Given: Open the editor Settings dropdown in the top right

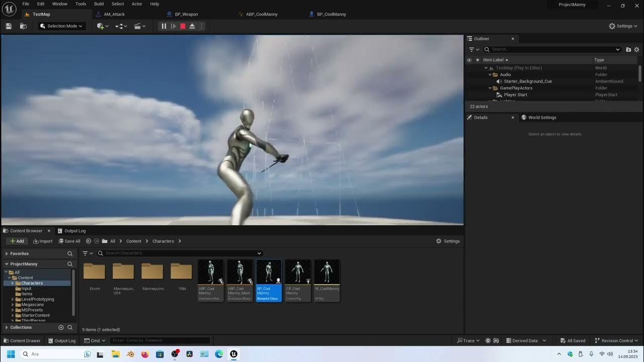Looking at the screenshot, I should [623, 26].
